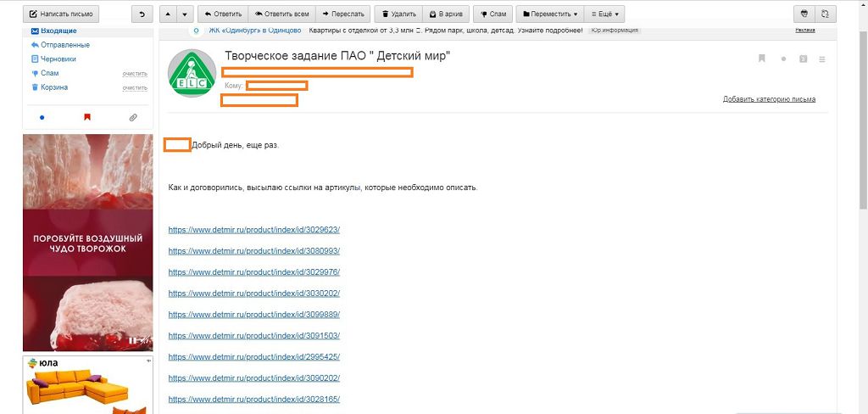Viewport: 868px width, 414px height.
Task: Flag the email with bookmark icon
Action: [762, 59]
